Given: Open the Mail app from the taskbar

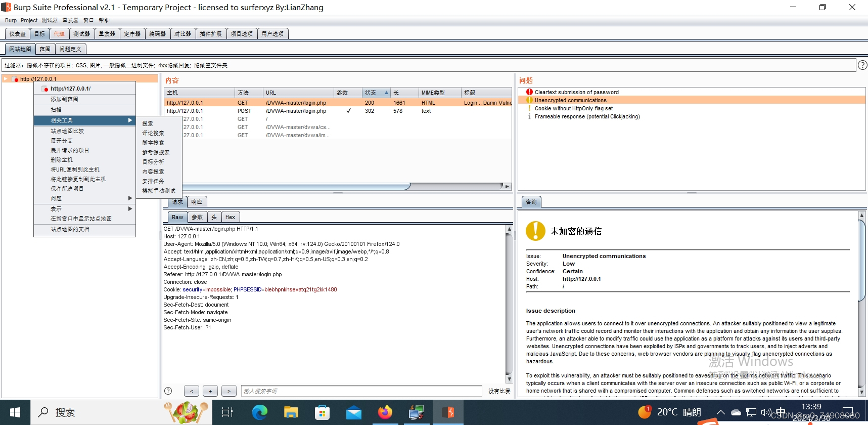Looking at the screenshot, I should pos(354,412).
